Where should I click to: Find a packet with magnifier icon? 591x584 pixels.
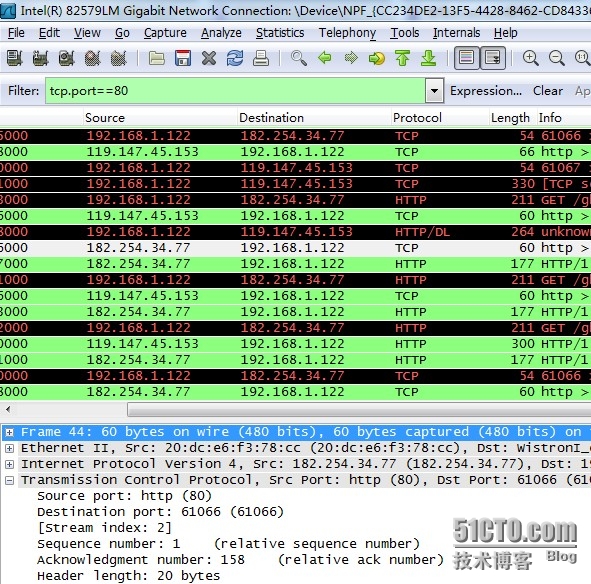coord(299,58)
